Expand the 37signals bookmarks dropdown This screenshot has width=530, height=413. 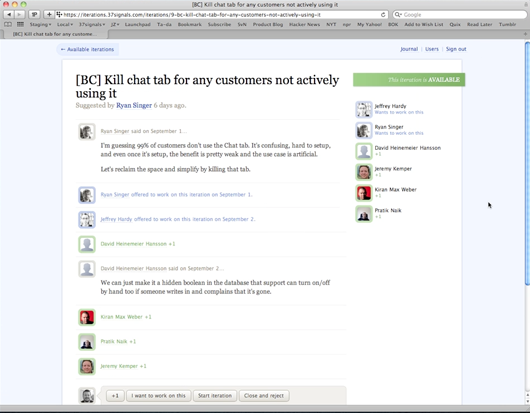point(92,24)
